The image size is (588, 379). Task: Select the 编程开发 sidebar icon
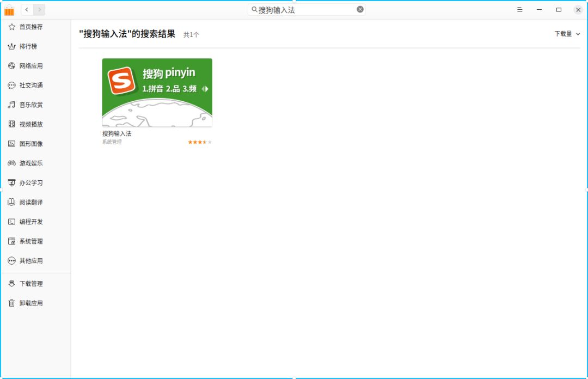tap(11, 222)
